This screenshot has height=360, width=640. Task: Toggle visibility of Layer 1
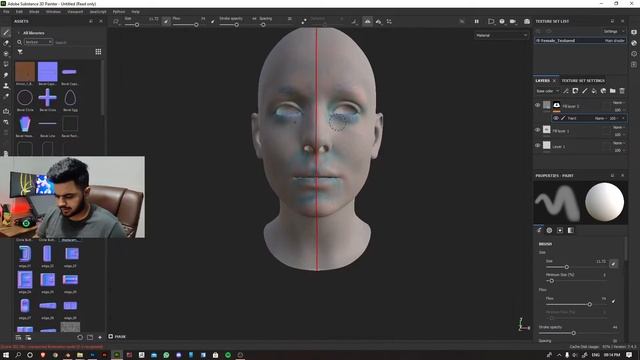(538, 145)
